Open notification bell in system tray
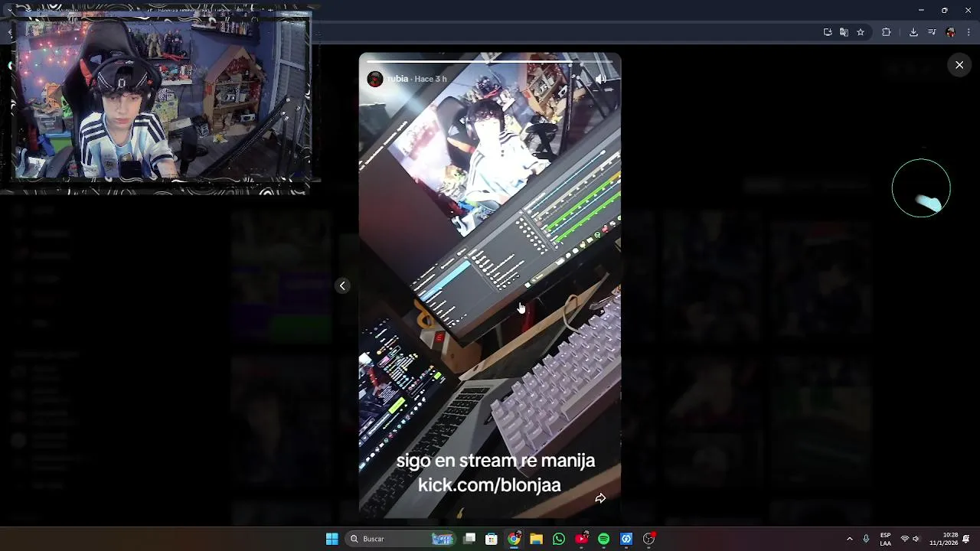Viewport: 980px width, 551px height. click(967, 539)
